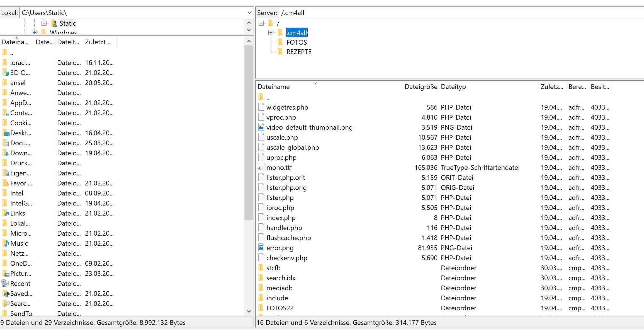
Task: Click the 3D Objects folder icon
Action: 5,73
